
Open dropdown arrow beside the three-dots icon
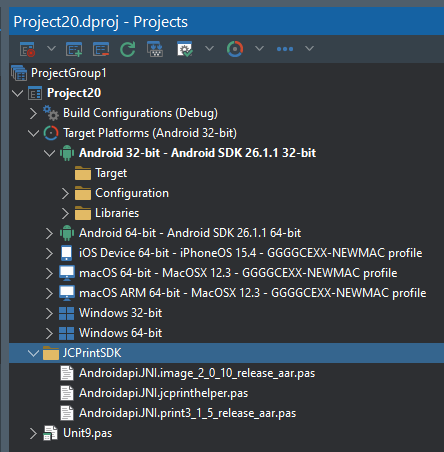tap(309, 49)
